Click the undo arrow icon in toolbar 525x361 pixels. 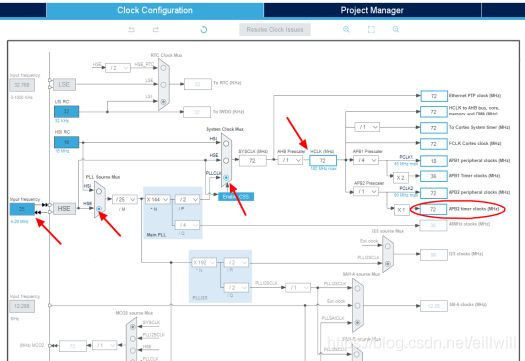click(132, 29)
